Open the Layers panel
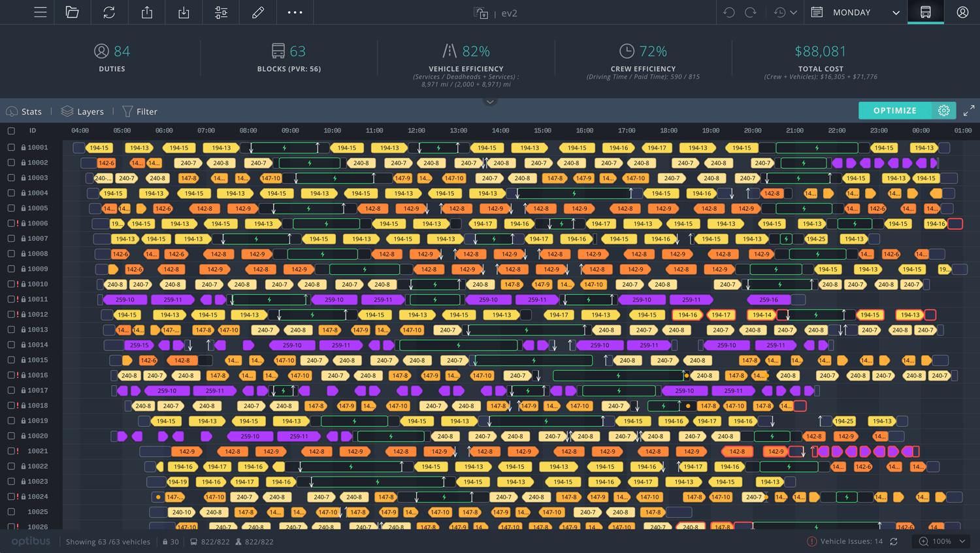 tap(82, 112)
